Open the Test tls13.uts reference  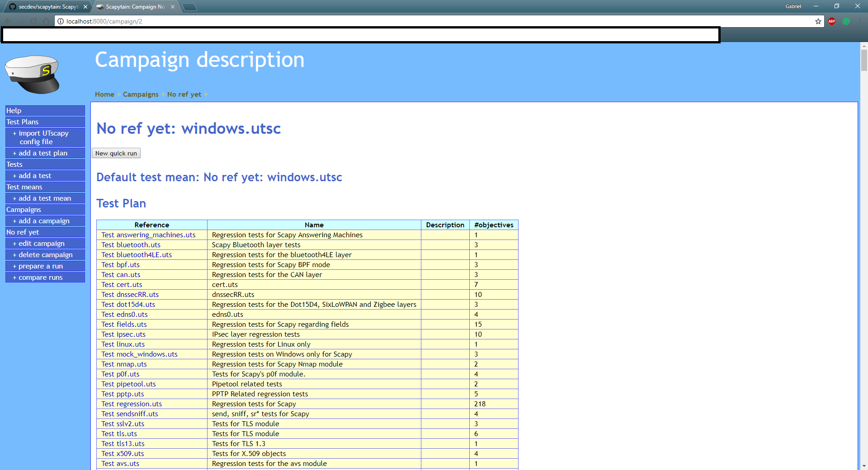point(123,444)
